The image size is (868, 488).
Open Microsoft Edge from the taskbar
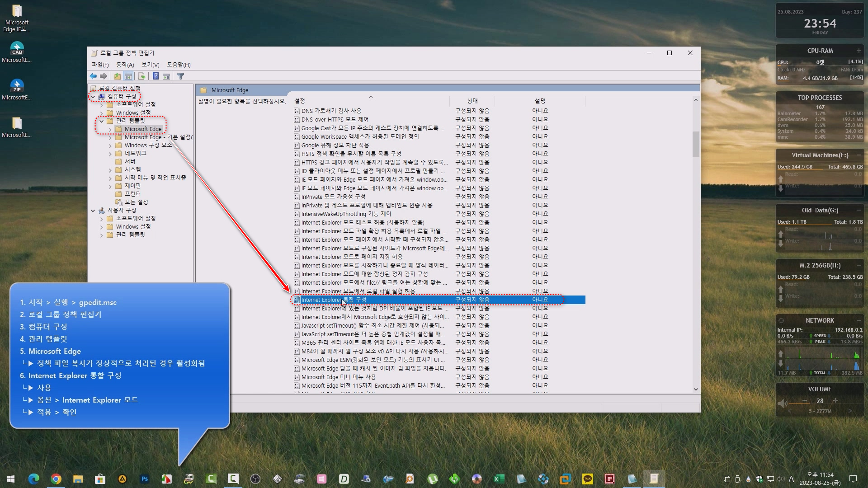[x=34, y=479]
